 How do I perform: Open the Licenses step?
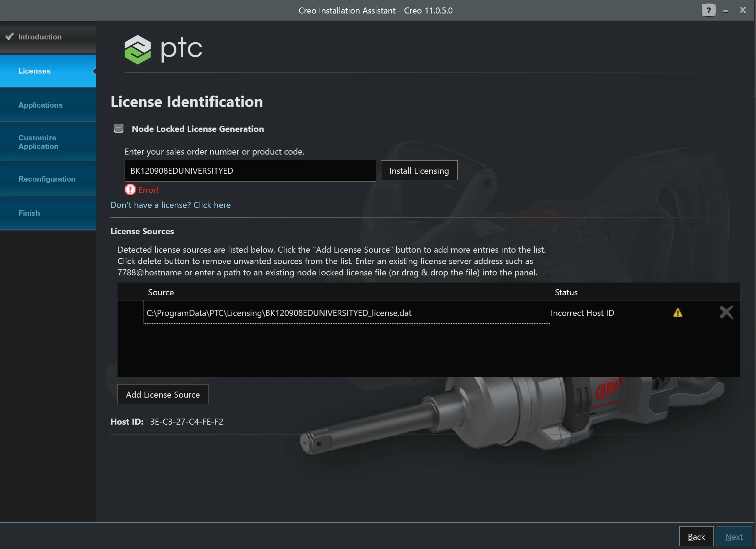[x=34, y=71]
